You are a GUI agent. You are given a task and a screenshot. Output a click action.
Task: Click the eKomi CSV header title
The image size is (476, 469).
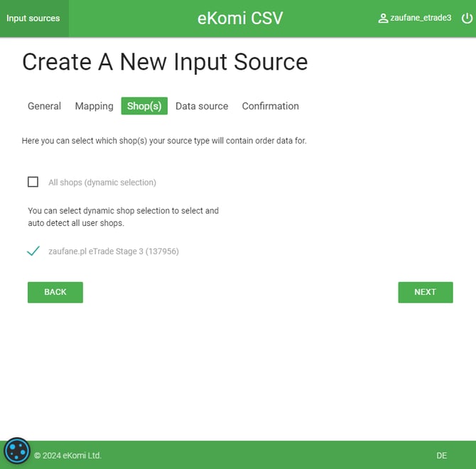(240, 18)
